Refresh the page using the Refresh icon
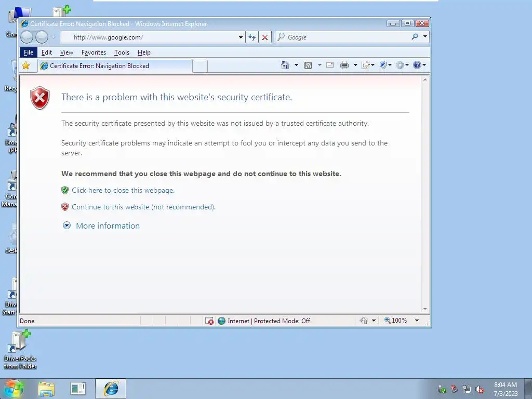 coord(252,37)
